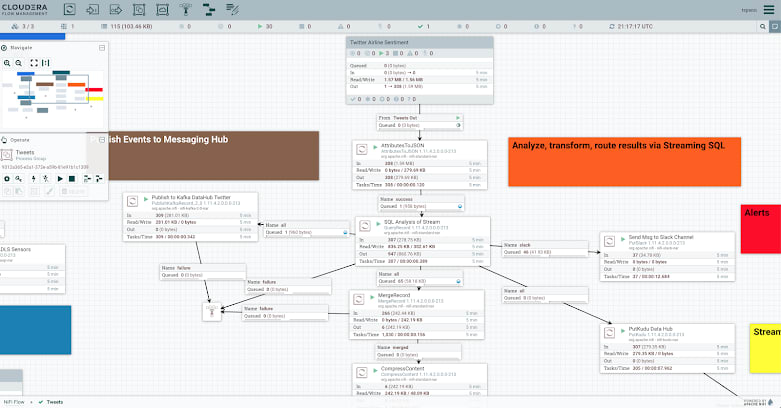
Task: Click the up-to-date checkmark count
Action: click(424, 26)
